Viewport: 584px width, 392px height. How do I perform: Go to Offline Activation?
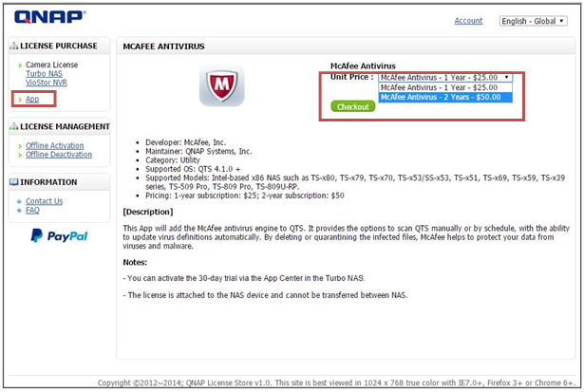(55, 145)
